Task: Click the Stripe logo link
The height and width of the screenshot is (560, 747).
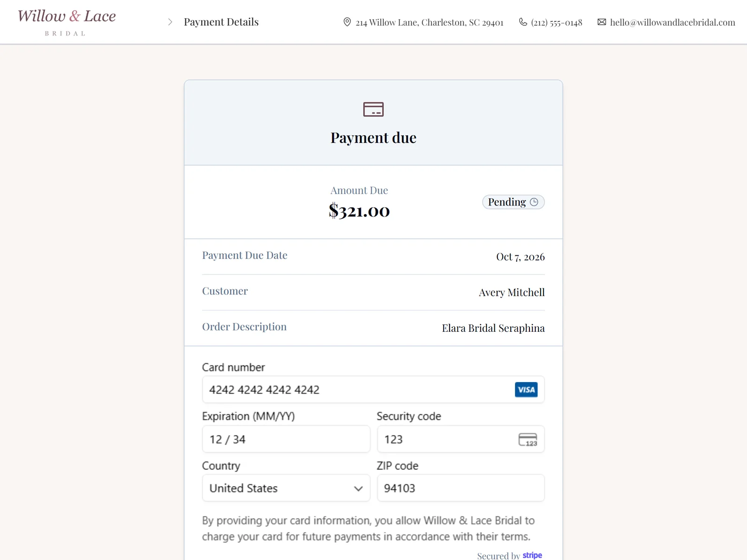Action: (532, 555)
